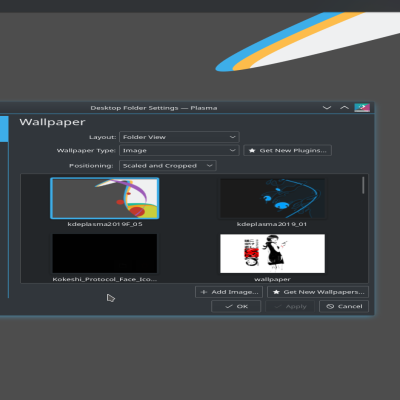This screenshot has width=400, height=400.
Task: Click the Wallpaper heading text
Action: pyautogui.click(x=52, y=122)
